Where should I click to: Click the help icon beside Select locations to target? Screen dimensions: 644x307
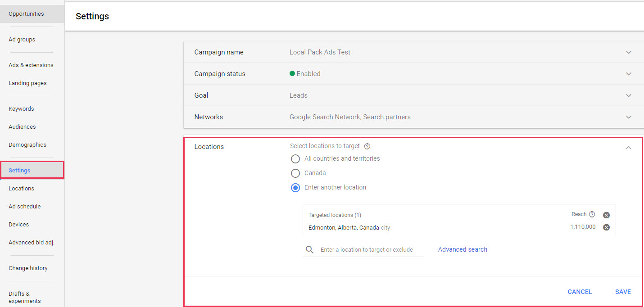point(367,146)
